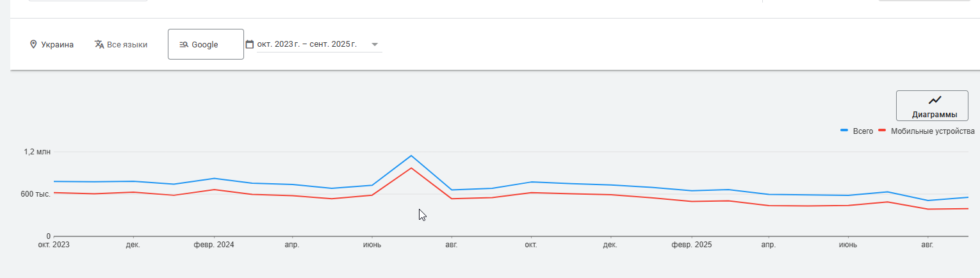
Task: Click the Диаграммы button label
Action: 935,115
